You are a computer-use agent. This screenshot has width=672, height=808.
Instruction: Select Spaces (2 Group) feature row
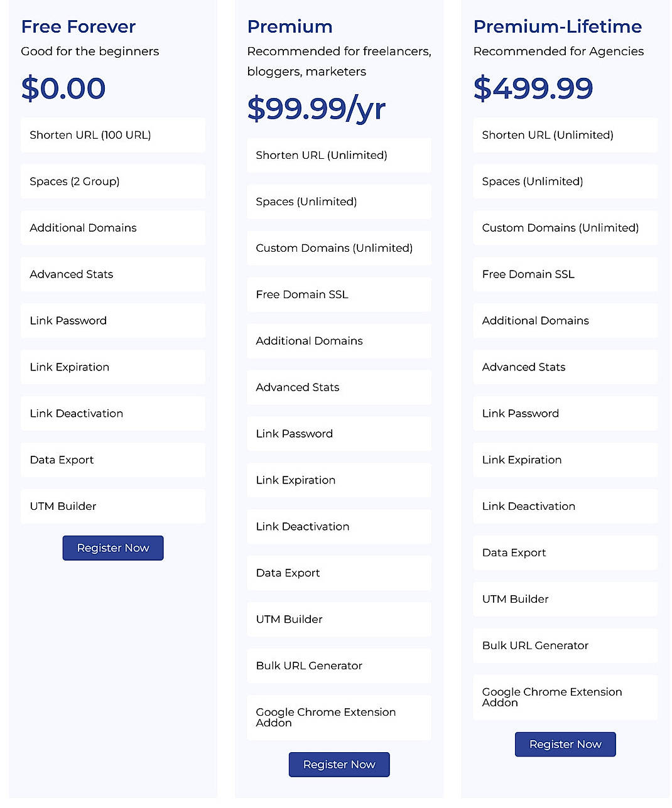[112, 181]
